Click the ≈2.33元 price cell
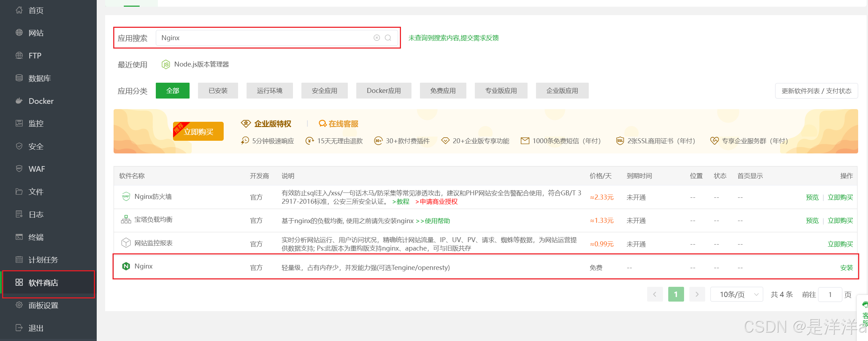Viewport: 868px width, 341px height. pos(602,197)
